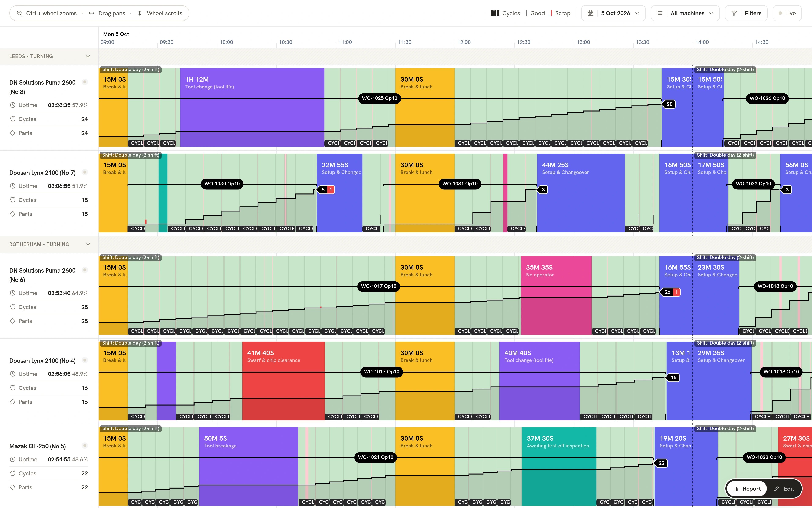Viewport: 812px width, 508px height.
Task: Select the WO-1030 Op10 work order label
Action: point(222,184)
